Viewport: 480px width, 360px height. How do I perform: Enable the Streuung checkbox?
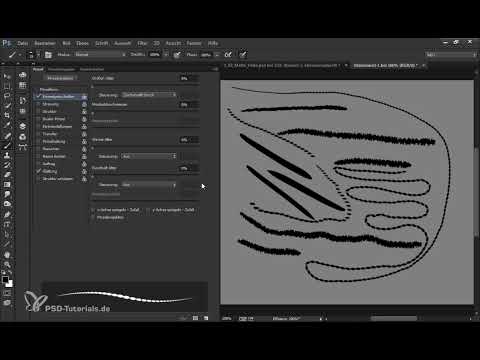[39, 104]
